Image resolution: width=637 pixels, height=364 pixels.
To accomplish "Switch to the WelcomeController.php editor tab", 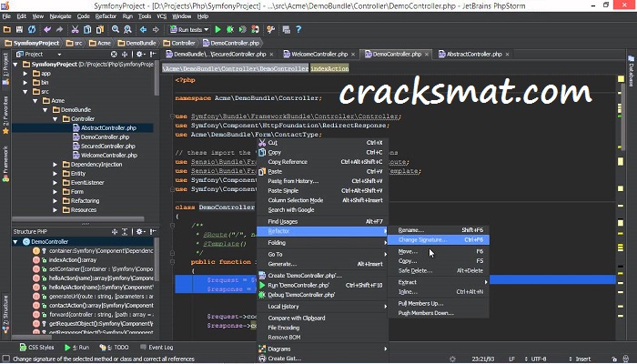I will (319, 54).
